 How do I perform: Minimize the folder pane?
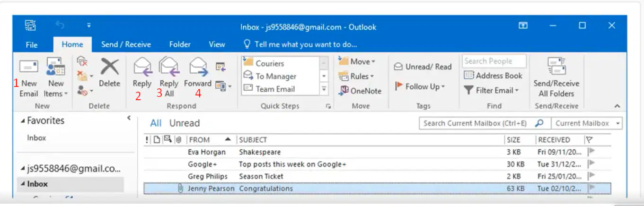129,118
